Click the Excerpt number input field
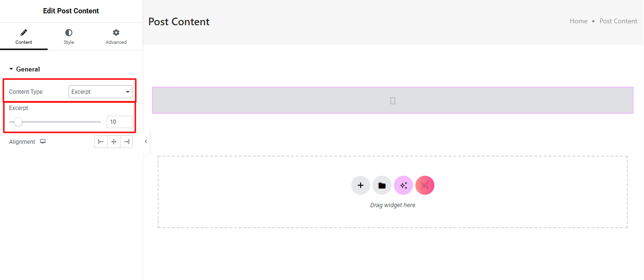 tap(120, 122)
